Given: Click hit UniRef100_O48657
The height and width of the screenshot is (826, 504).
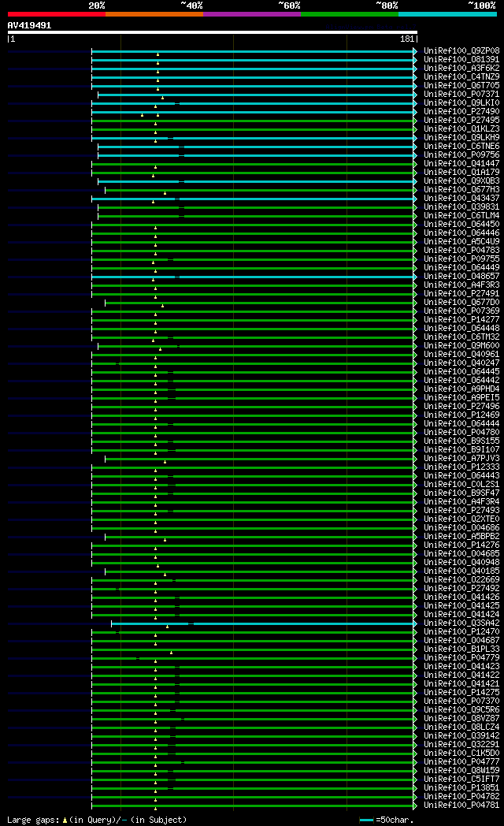Looking at the screenshot, I should coord(462,277).
